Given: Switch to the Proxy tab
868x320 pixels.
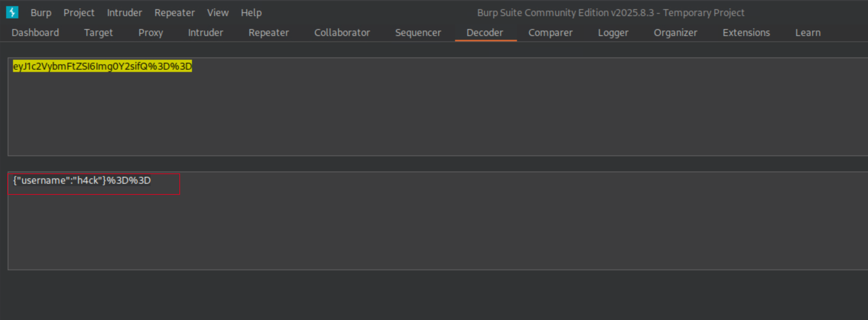Looking at the screenshot, I should (x=151, y=33).
